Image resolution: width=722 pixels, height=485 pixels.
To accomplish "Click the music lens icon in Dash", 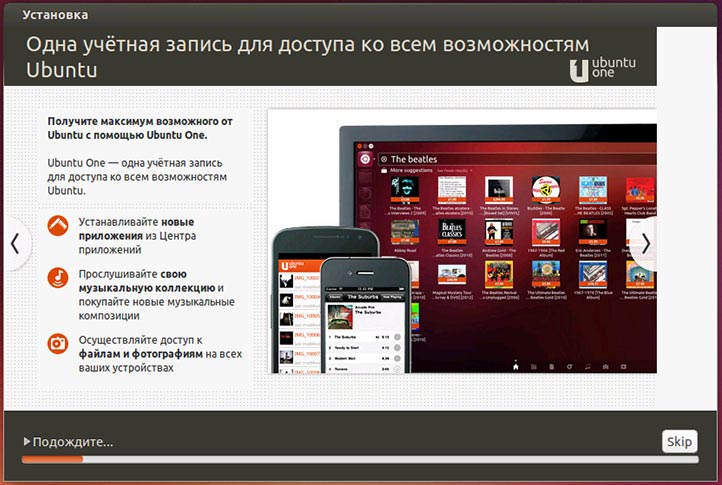I will [x=588, y=367].
